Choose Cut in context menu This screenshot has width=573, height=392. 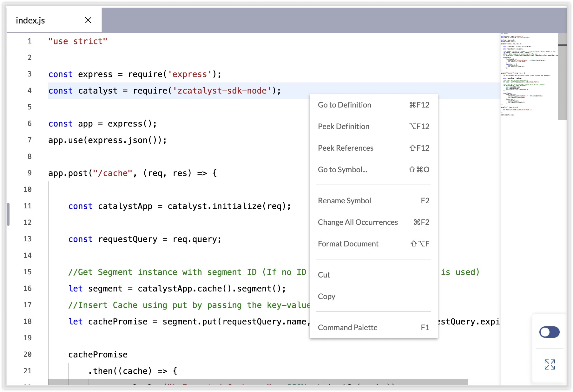[x=373, y=275]
